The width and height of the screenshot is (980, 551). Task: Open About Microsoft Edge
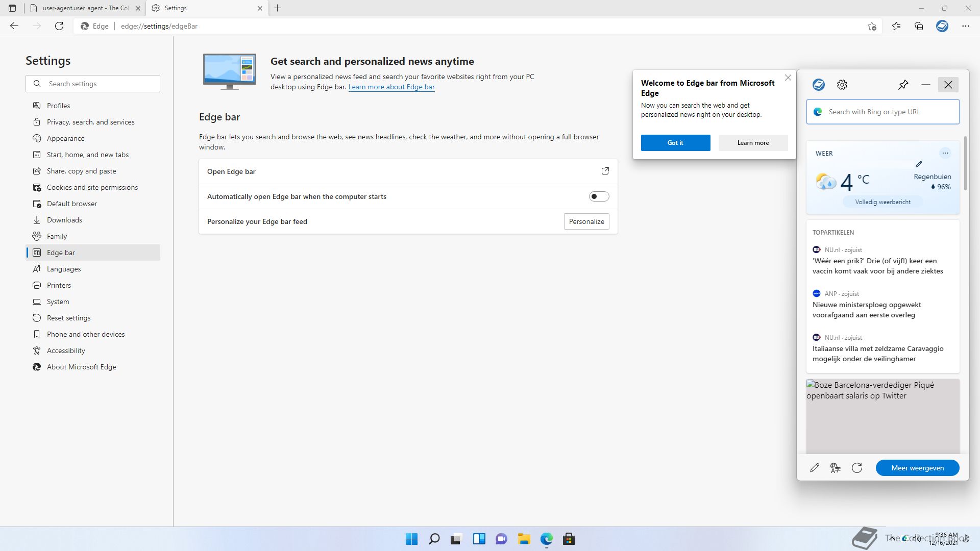[93, 367]
